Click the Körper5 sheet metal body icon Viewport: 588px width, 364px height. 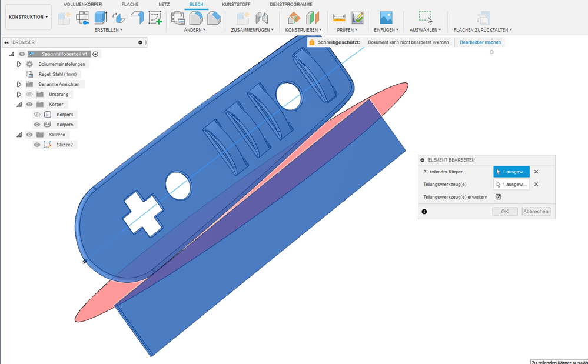click(48, 124)
